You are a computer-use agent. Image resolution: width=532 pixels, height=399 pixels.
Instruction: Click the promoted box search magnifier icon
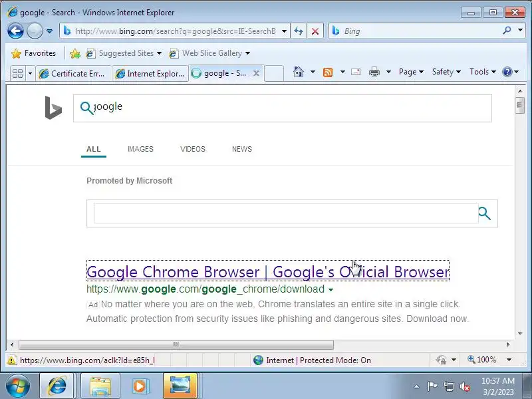[485, 213]
